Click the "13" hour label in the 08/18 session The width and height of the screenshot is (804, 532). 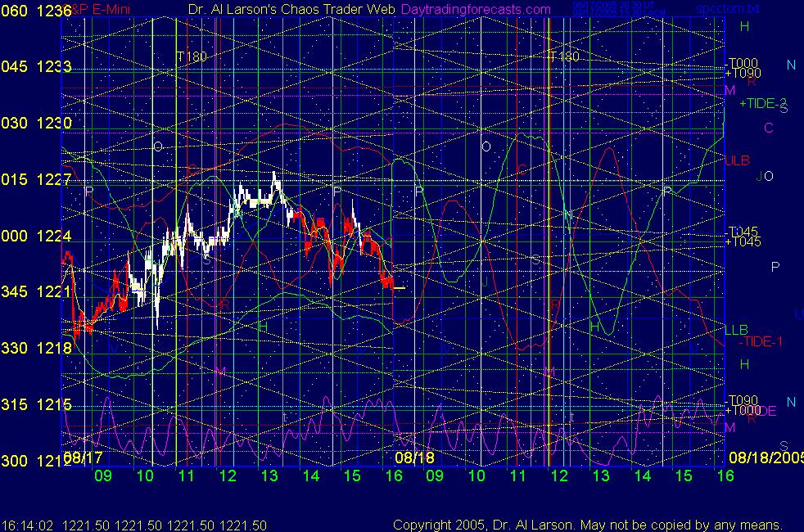601,476
